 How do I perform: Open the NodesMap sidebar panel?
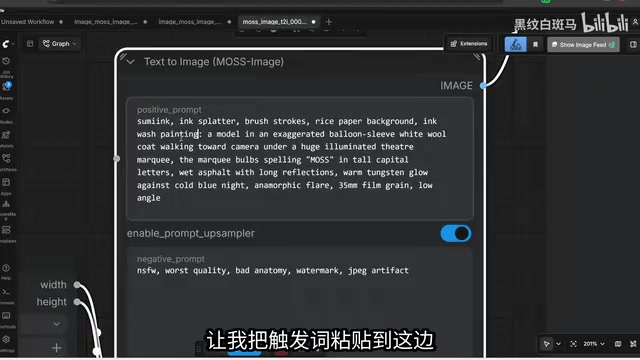(7, 209)
